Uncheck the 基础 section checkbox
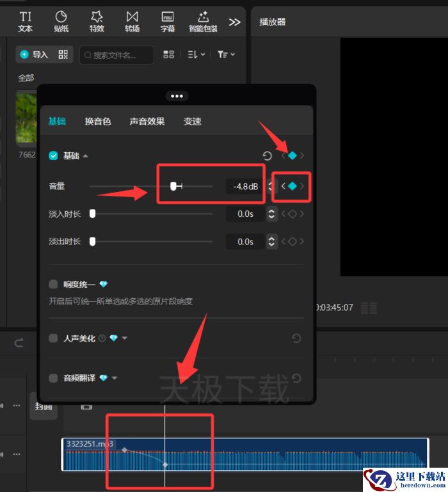Image resolution: width=448 pixels, height=492 pixels. (x=53, y=155)
